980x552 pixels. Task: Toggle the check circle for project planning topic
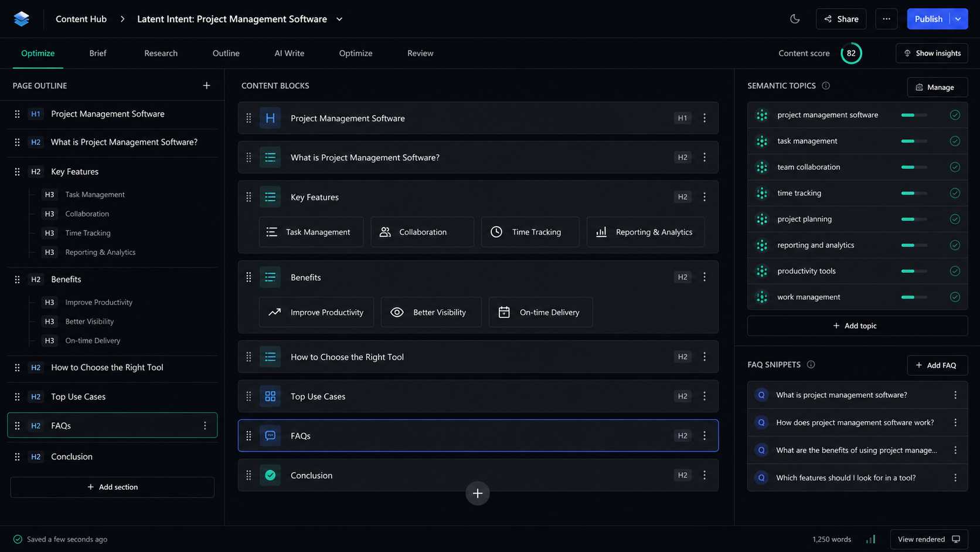(x=955, y=219)
